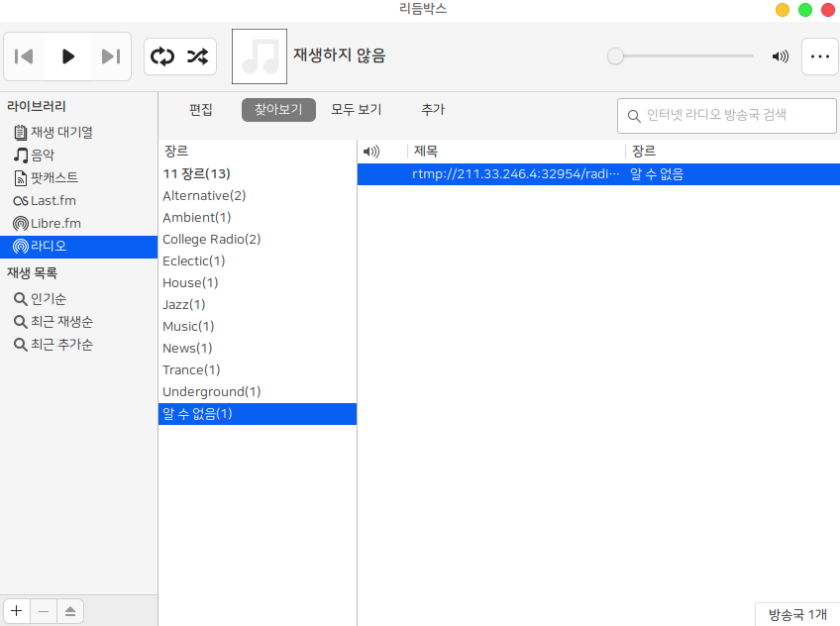
Task: Click the playback position slider
Action: pos(682,56)
